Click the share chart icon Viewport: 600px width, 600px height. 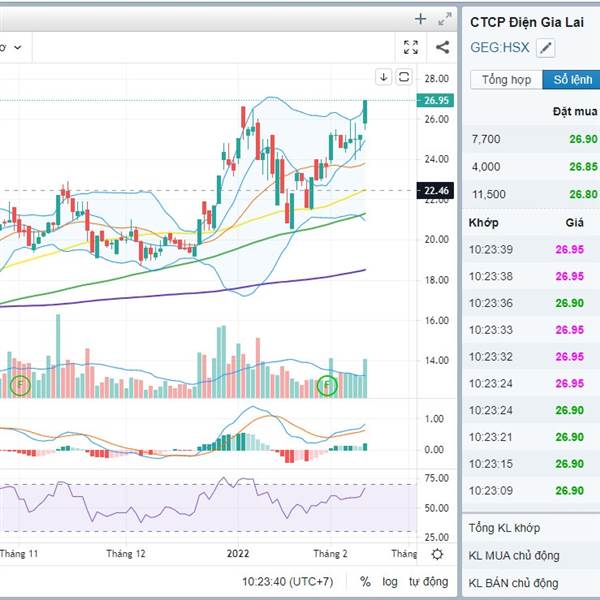tap(442, 47)
